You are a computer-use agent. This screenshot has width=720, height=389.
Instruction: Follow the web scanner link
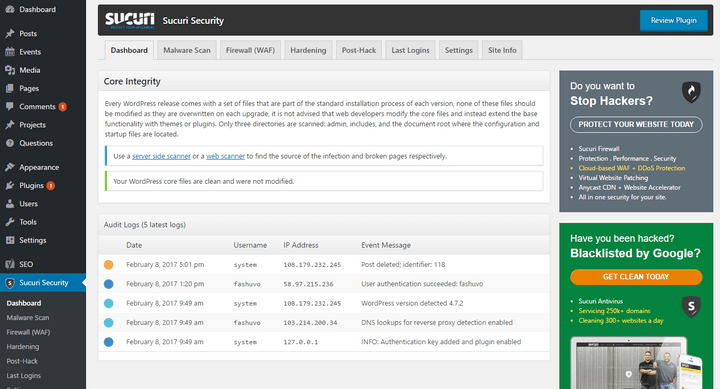225,156
